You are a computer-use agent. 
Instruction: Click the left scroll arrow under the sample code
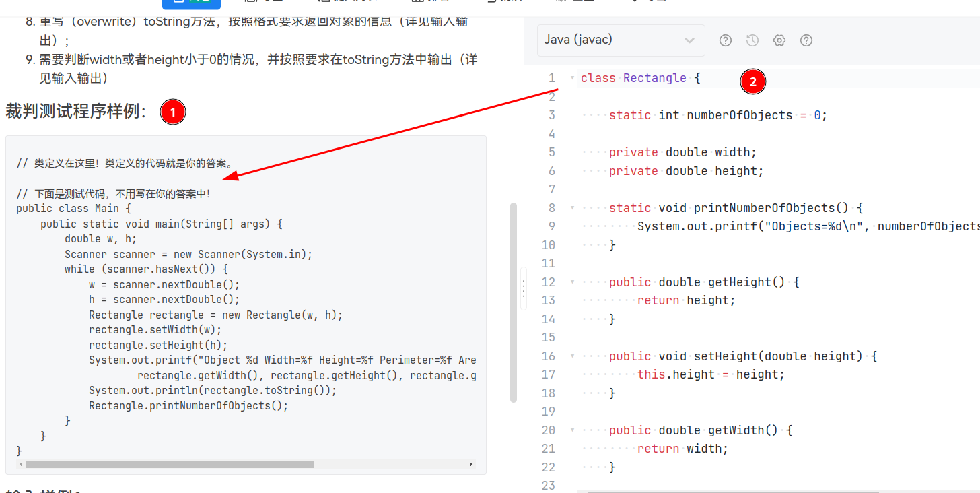pos(20,464)
